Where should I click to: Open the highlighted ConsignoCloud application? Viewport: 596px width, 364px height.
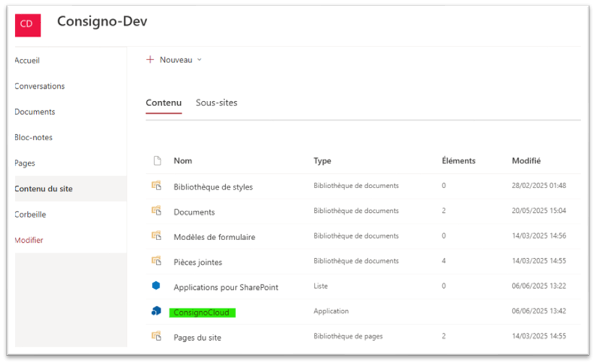point(202,313)
